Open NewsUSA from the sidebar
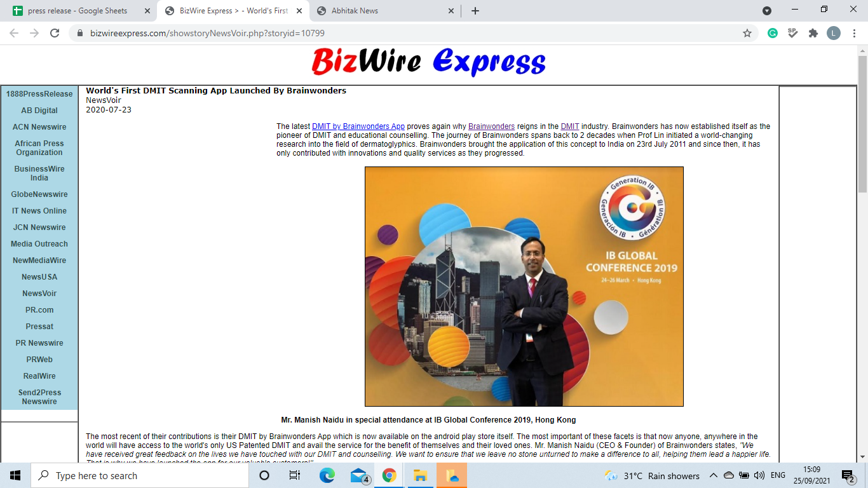Viewport: 868px width, 488px height. click(x=39, y=277)
